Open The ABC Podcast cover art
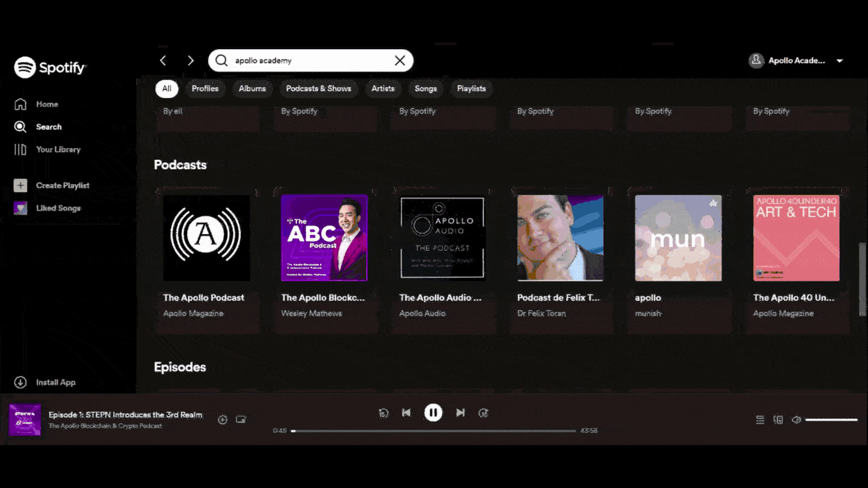The image size is (868, 488). coord(324,238)
